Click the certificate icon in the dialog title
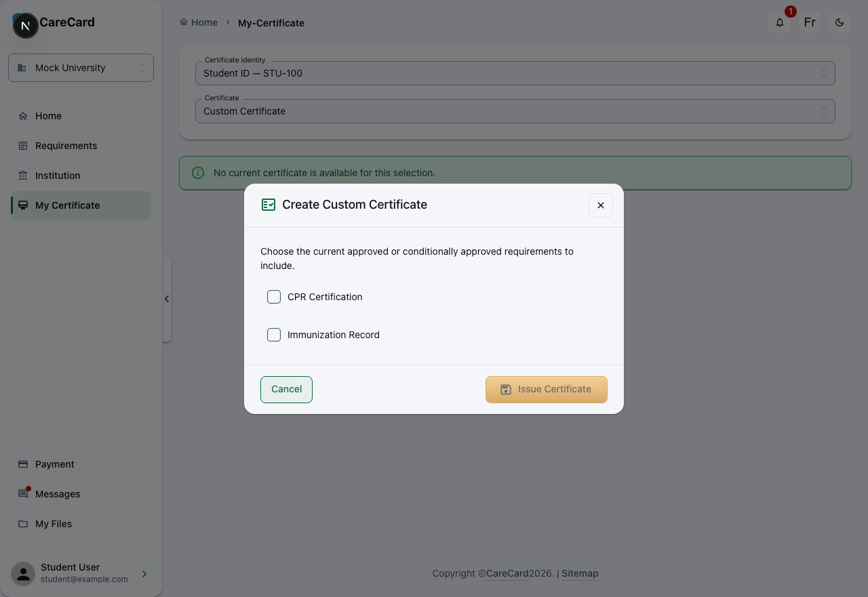 tap(269, 205)
